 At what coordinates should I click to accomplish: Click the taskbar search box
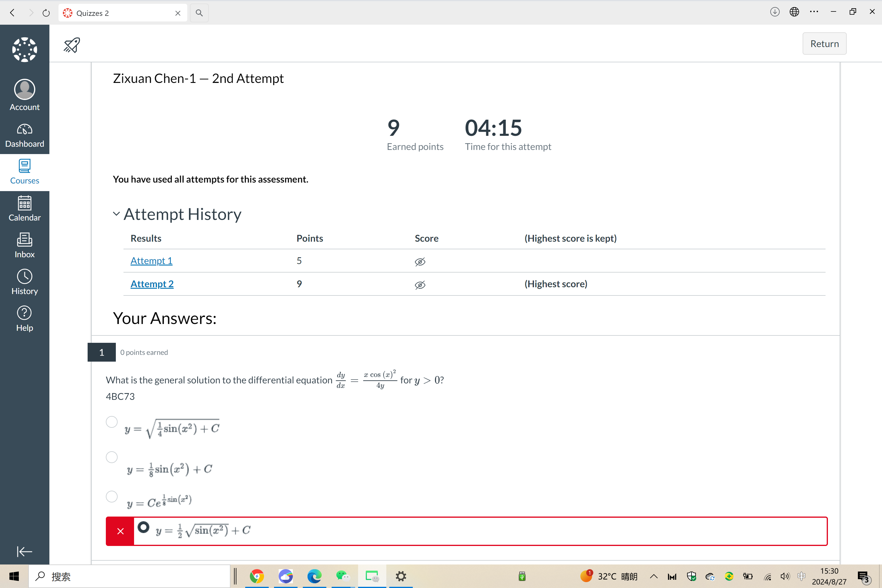click(129, 576)
